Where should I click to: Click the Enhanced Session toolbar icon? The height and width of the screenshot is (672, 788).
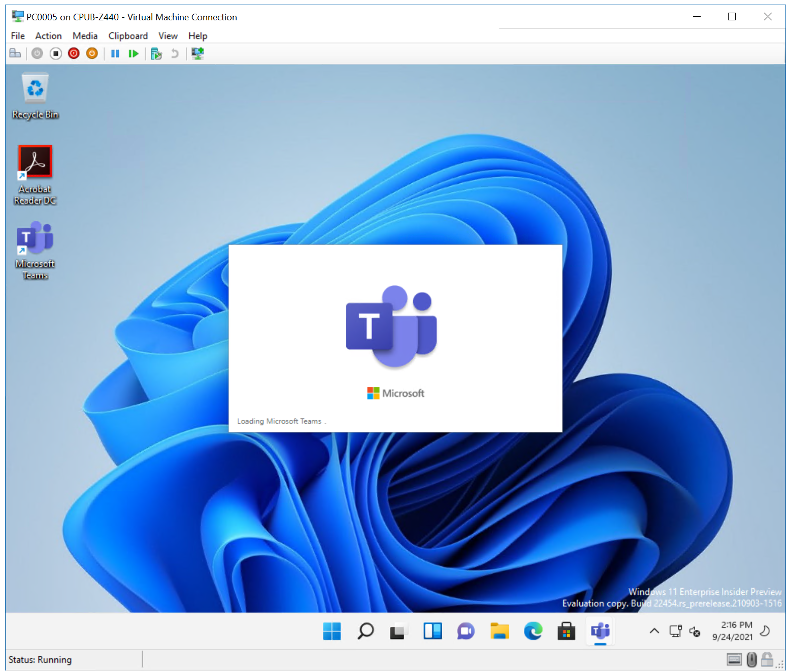click(x=198, y=53)
